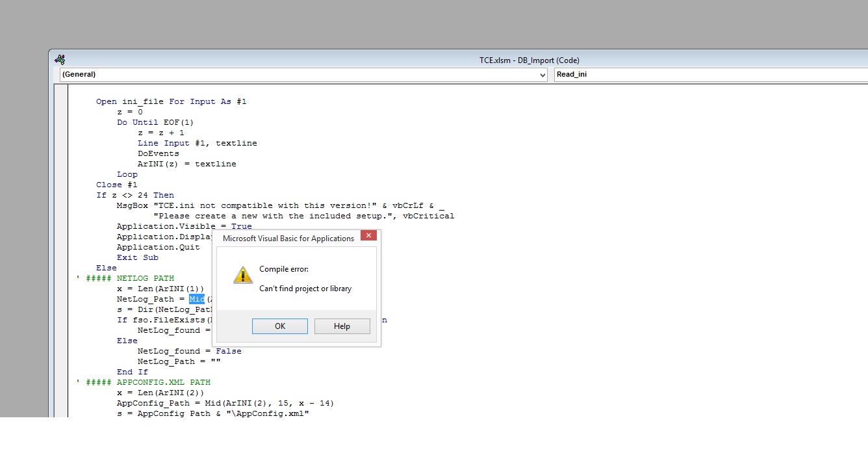Click the 'Application.Quit' code line
The image size is (868, 468).
tap(159, 247)
